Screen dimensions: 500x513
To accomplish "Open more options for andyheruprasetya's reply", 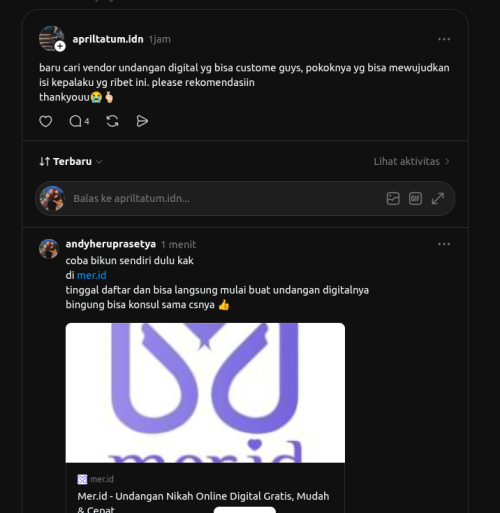I will click(x=444, y=244).
